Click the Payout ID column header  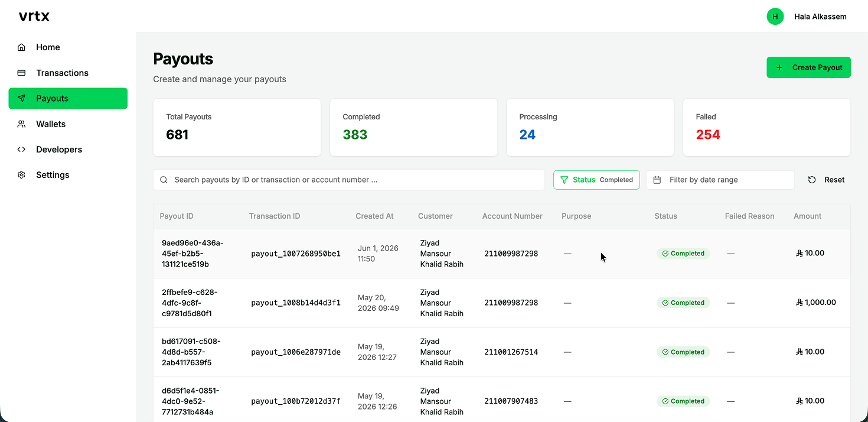177,216
